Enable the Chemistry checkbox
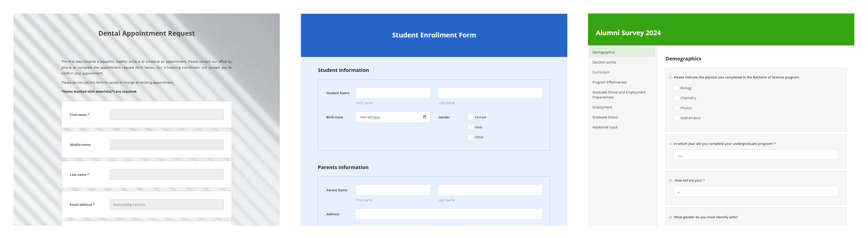This screenshot has width=868, height=238. tap(676, 98)
